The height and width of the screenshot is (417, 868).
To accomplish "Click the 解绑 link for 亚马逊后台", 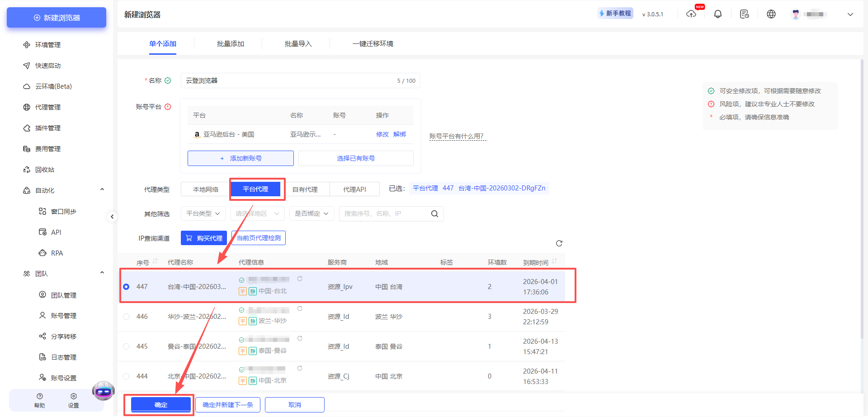I will (399, 134).
